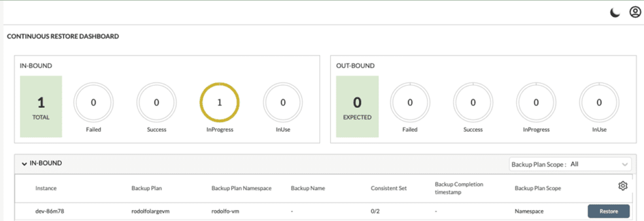
Task: Select the dev-86m78 instance row
Action: pos(323,212)
